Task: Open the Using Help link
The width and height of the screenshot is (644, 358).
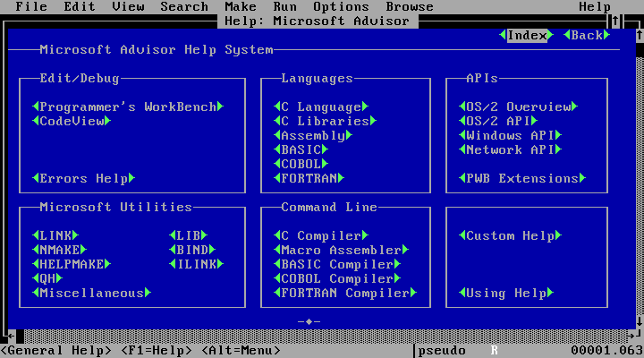Action: point(506,293)
